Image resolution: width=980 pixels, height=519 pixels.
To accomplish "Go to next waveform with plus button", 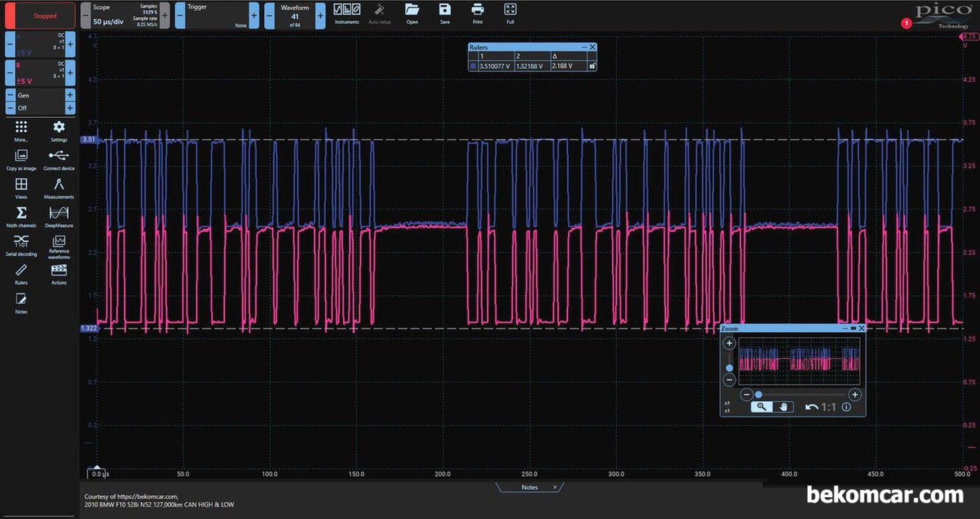I will [x=320, y=15].
